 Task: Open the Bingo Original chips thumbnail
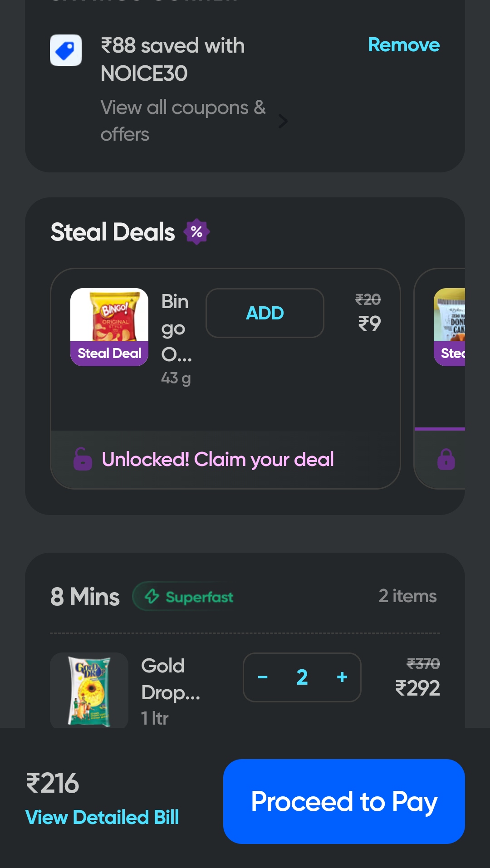109,315
